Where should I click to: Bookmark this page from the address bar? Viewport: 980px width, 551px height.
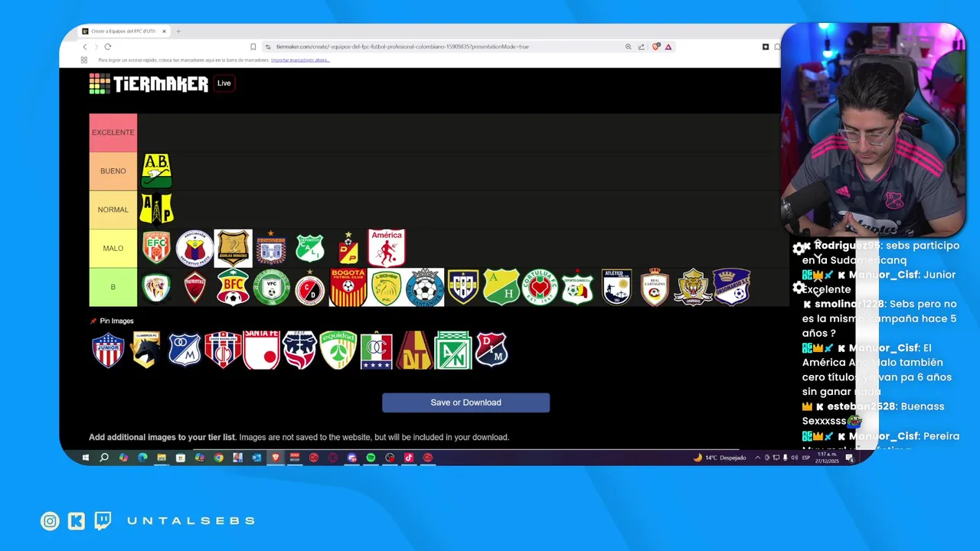pos(253,47)
